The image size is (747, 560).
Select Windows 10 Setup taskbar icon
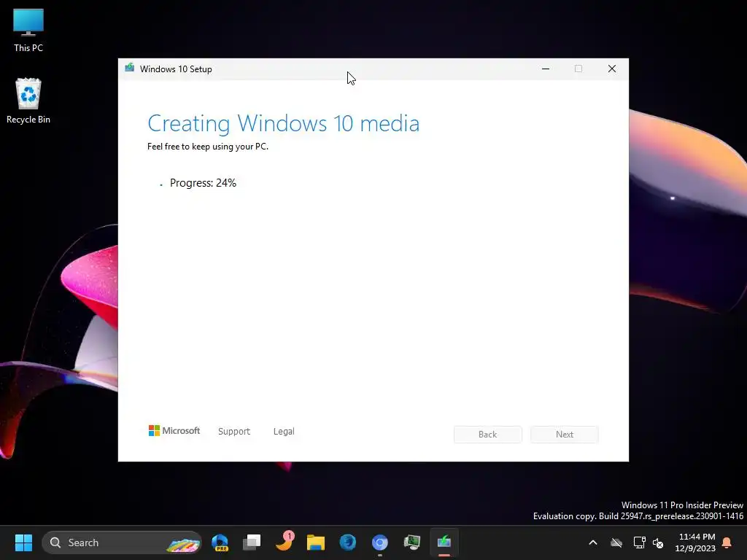click(x=444, y=542)
